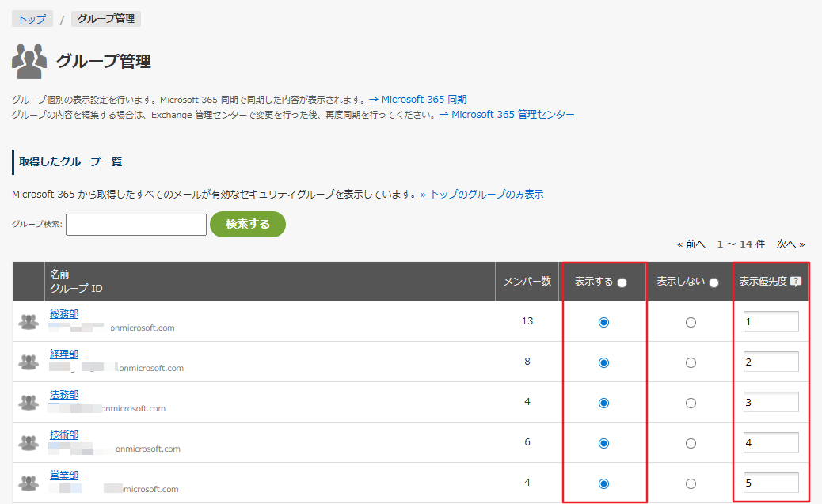Click the group icon in the 総務部 row

tap(29, 322)
